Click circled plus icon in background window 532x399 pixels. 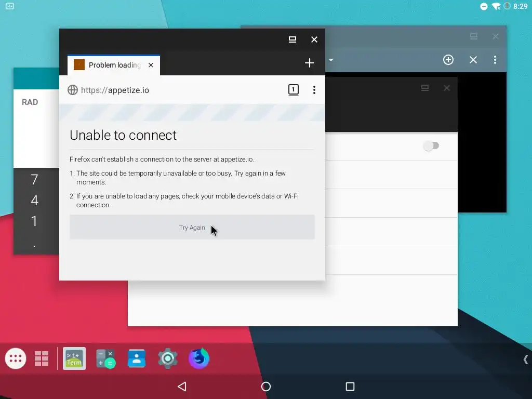click(x=448, y=60)
